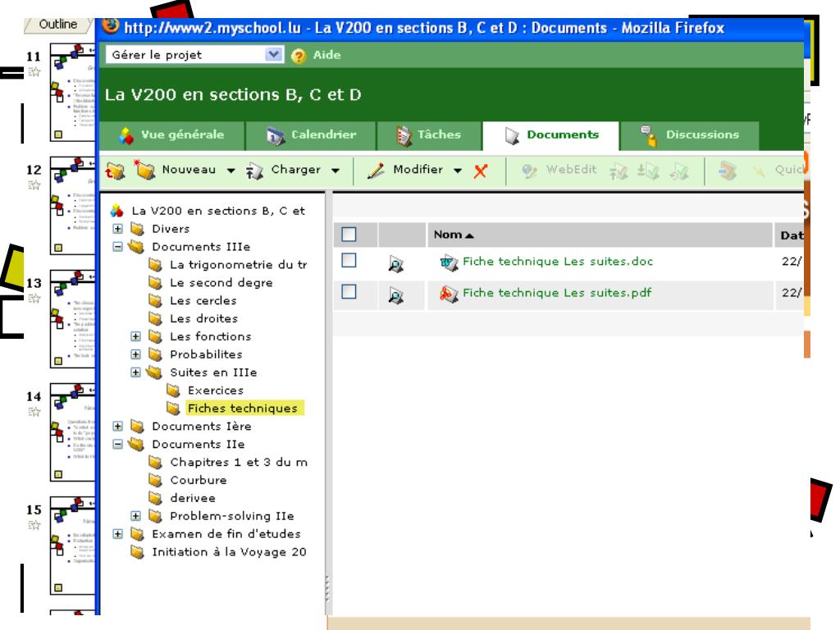Image resolution: width=840 pixels, height=630 pixels.
Task: Switch to the Vue générale tab
Action: 171,135
